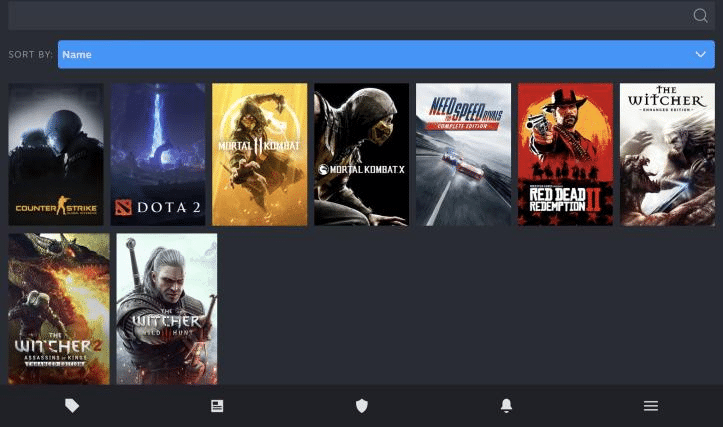This screenshot has width=723, height=427.
Task: Open the Notifications bell tab
Action: coord(506,406)
